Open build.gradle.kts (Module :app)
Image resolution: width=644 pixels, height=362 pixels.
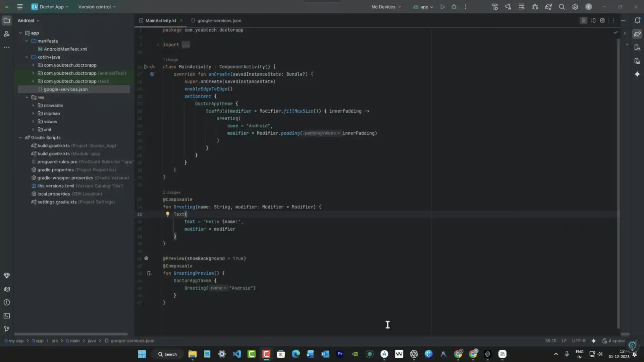[x=66, y=154]
